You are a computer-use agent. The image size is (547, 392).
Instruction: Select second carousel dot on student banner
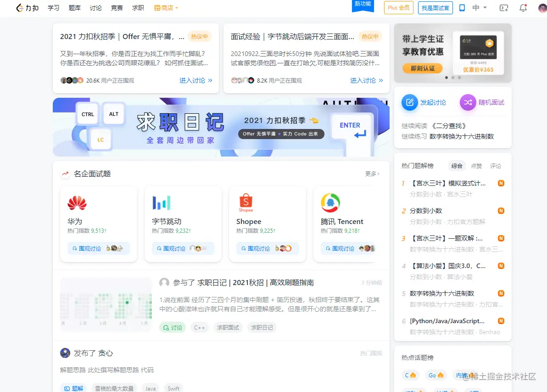tap(453, 78)
